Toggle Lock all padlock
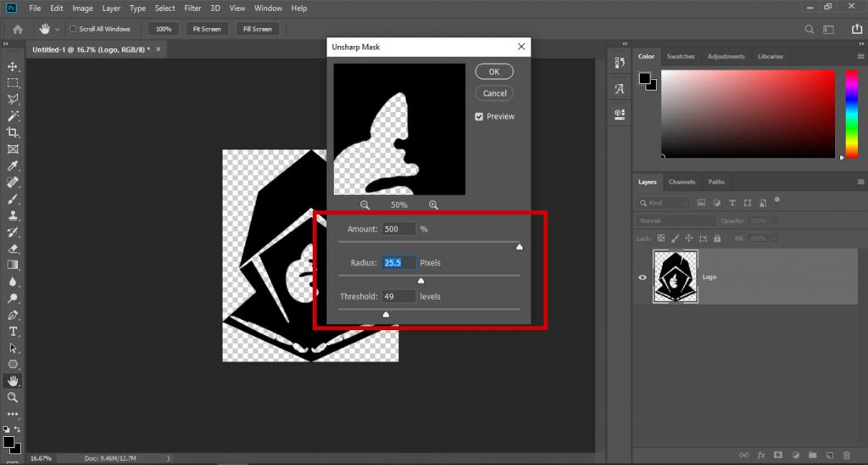The width and height of the screenshot is (868, 465). [x=717, y=238]
